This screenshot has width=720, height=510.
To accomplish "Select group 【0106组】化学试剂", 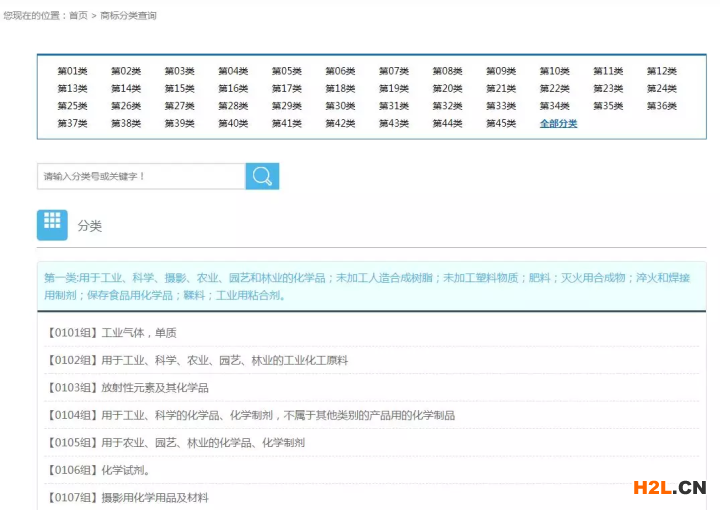I will pyautogui.click(x=97, y=470).
